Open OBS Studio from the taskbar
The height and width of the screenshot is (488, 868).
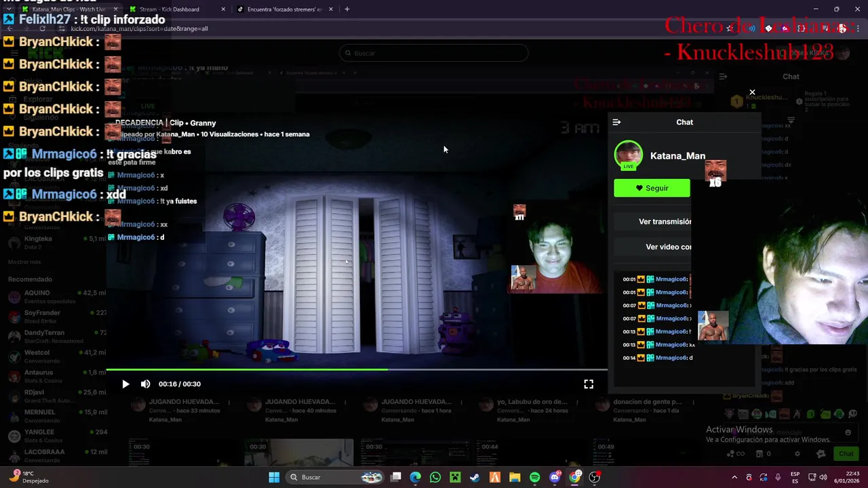[595, 477]
